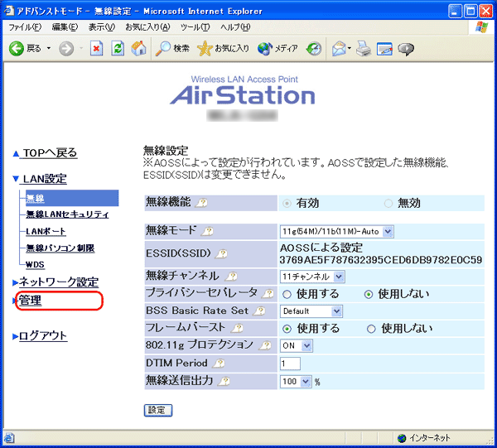Select 使用する for フレームバースト
This screenshot has height=448, width=497.
click(287, 330)
